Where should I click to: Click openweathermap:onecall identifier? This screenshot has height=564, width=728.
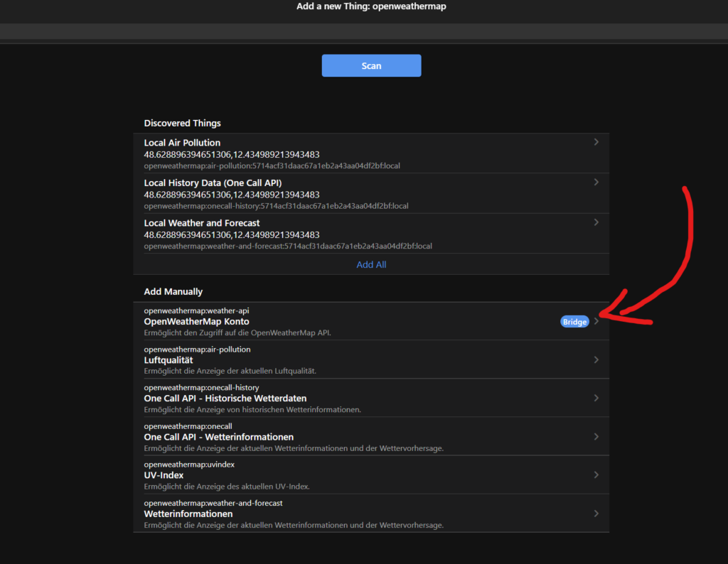click(x=188, y=425)
